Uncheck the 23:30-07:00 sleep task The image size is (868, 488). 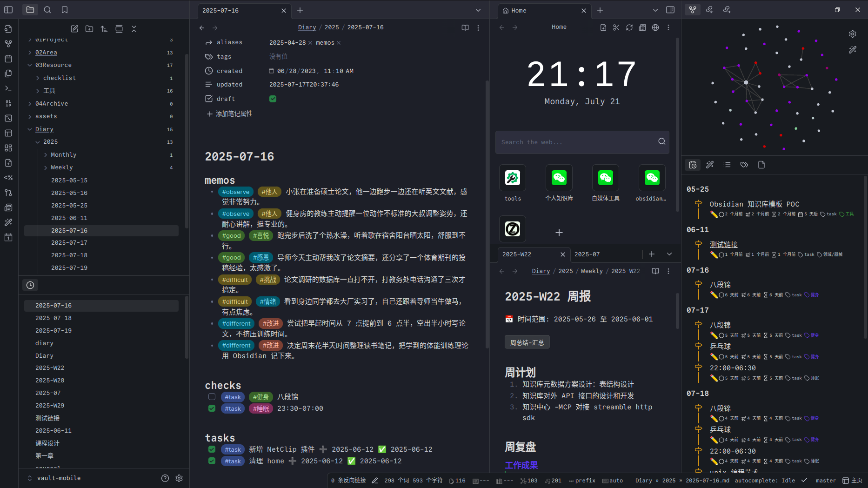212,408
